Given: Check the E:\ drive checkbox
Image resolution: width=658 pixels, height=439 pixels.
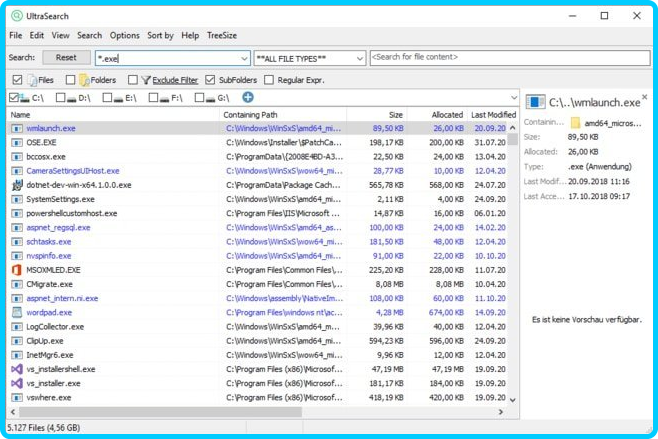Looking at the screenshot, I should coord(107,98).
